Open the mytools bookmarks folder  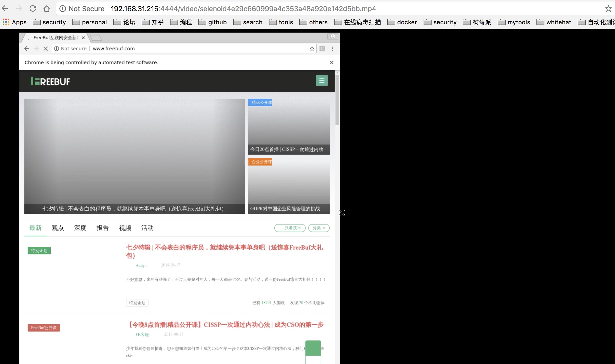514,22
